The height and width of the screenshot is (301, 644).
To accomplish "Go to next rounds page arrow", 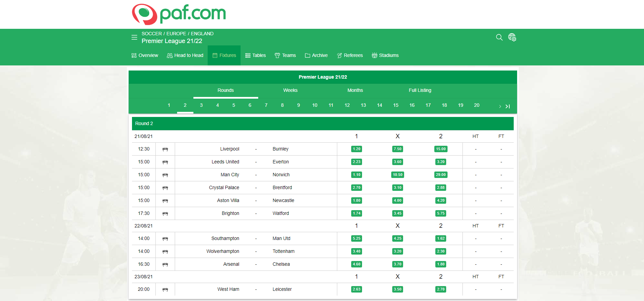I will (x=500, y=106).
